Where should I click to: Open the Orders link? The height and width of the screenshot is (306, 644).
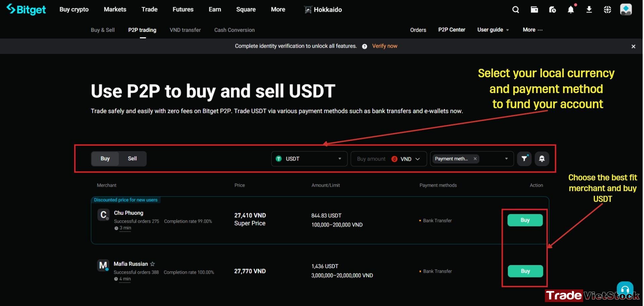(418, 30)
